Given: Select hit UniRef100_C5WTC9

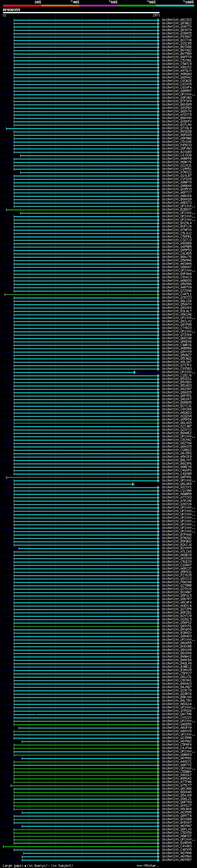Looking at the screenshot, I should click(177, 64).
